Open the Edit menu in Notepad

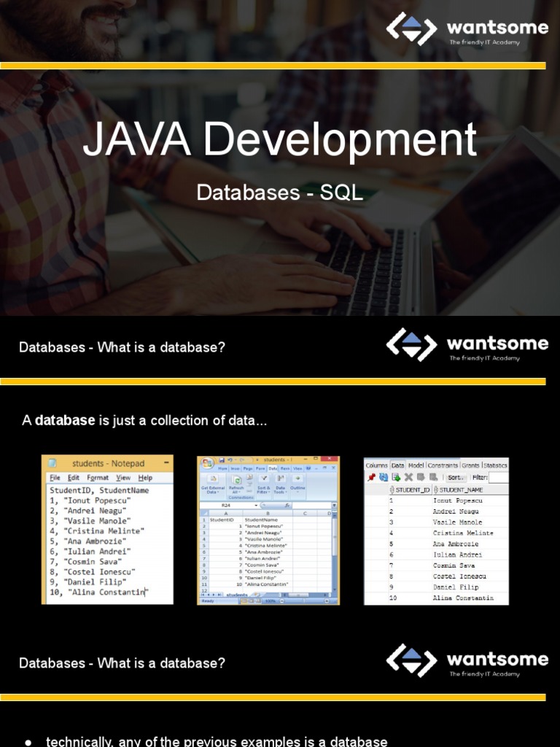tap(74, 477)
